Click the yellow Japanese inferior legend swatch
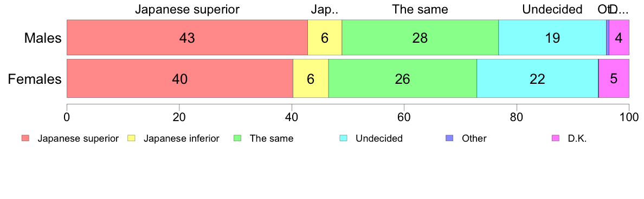Screen dimensions: 644x199 (131, 138)
